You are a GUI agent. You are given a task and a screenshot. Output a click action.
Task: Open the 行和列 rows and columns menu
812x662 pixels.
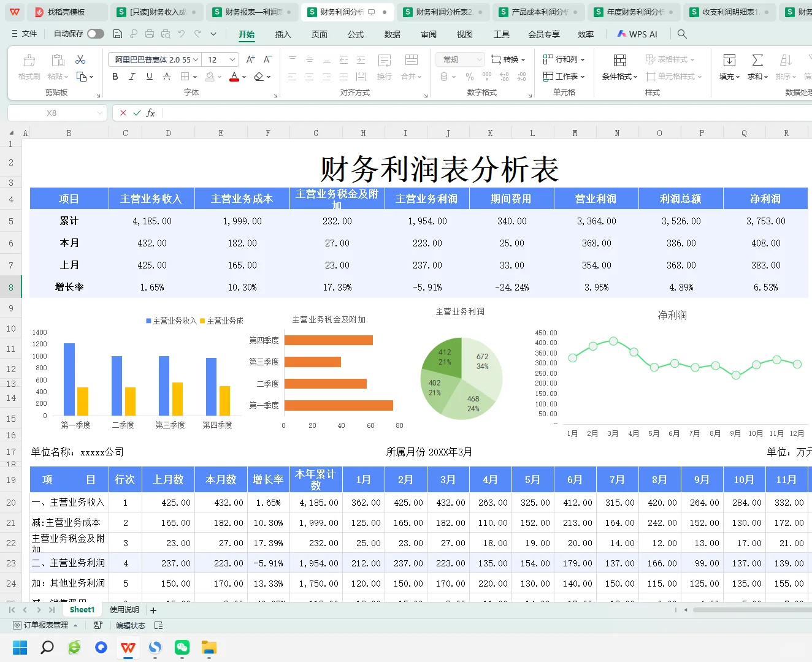pos(564,59)
